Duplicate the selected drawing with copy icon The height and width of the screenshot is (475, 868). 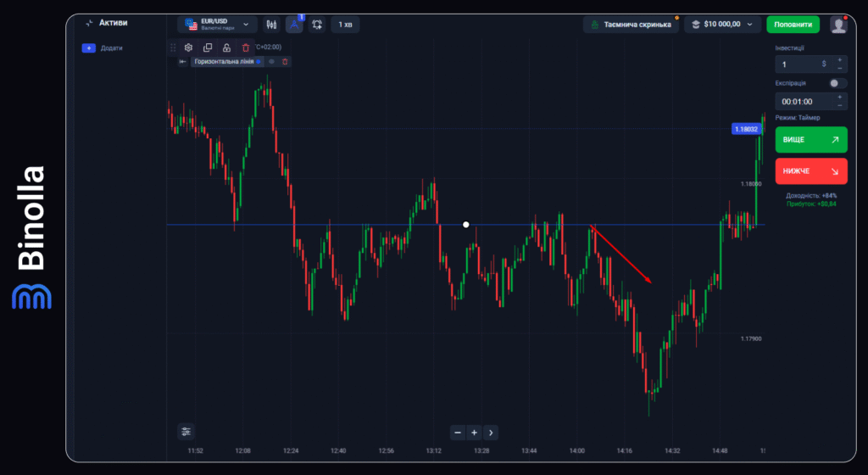click(208, 48)
